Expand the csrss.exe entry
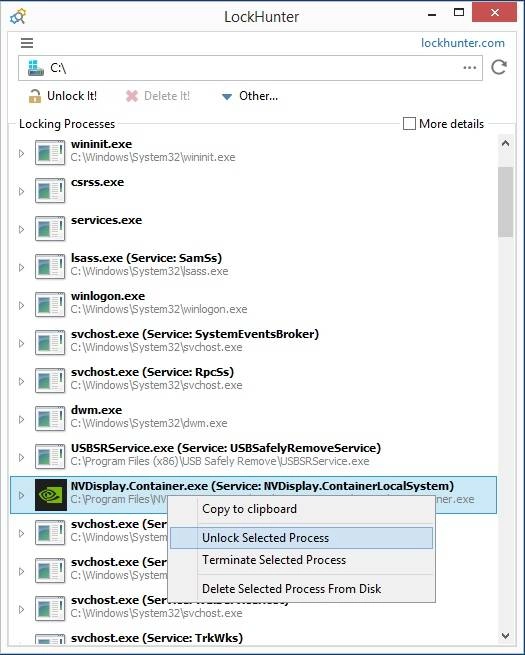Viewport: 525px width, 655px height. point(21,192)
